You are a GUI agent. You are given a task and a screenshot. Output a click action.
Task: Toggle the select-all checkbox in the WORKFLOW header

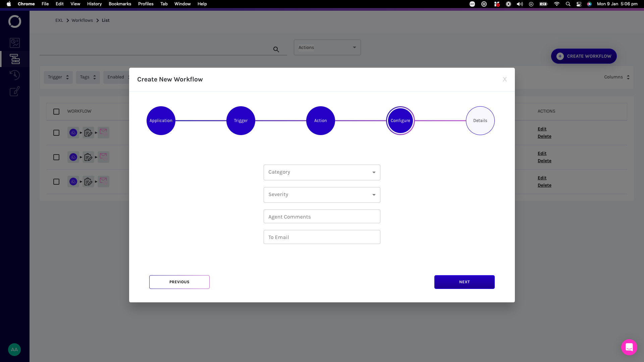click(56, 112)
